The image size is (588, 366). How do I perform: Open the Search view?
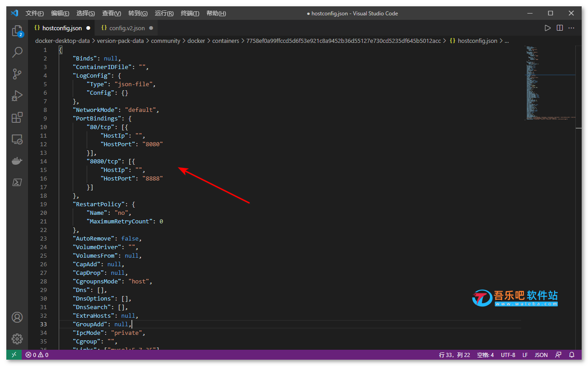tap(17, 52)
